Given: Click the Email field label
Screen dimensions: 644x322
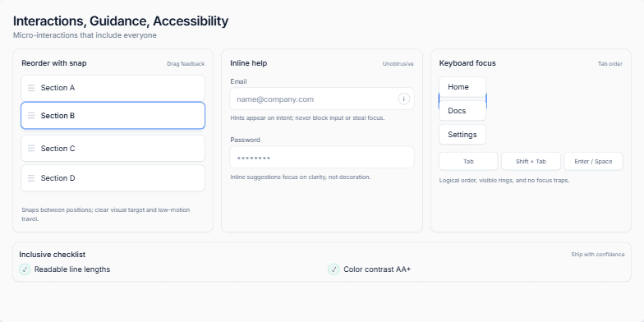Looking at the screenshot, I should pyautogui.click(x=238, y=82).
